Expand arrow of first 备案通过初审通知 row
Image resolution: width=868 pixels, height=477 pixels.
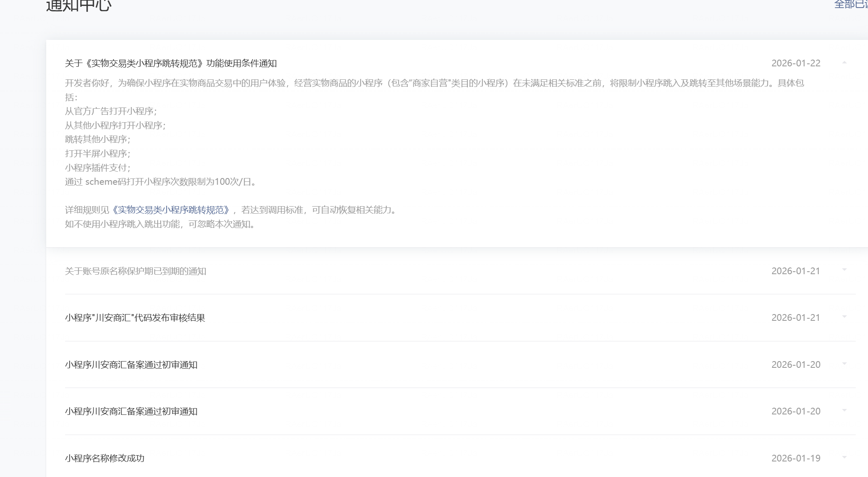(844, 364)
